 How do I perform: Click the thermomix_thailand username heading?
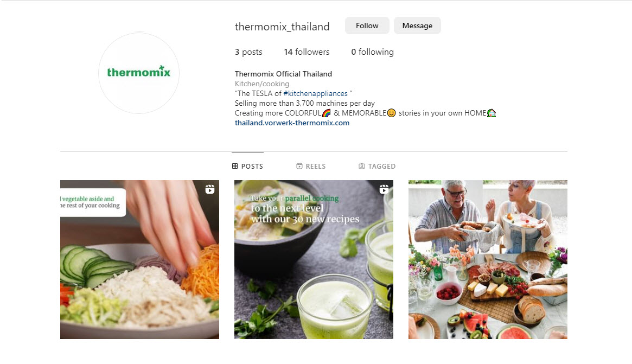pos(282,27)
